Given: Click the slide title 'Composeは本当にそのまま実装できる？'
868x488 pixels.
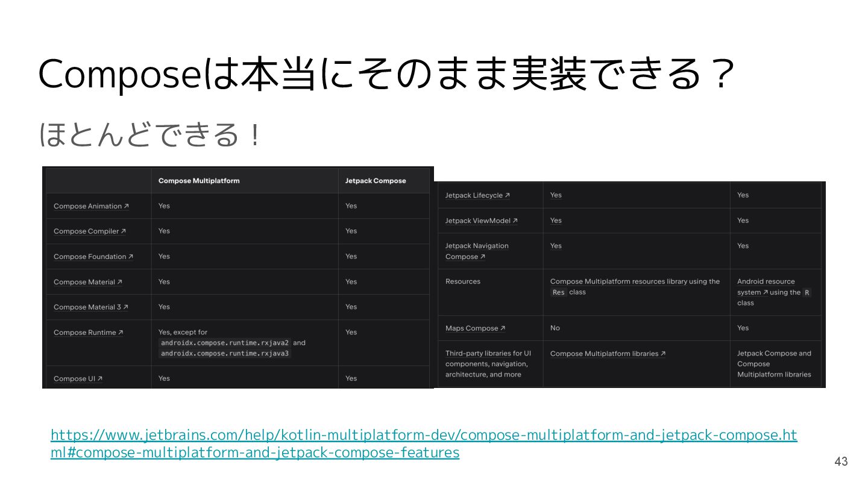Looking at the screenshot, I should (387, 75).
